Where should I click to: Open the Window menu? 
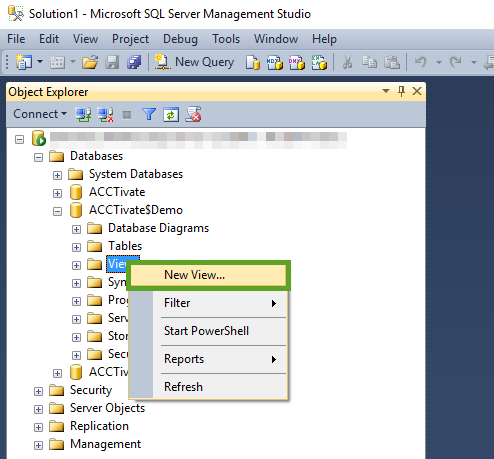276,39
